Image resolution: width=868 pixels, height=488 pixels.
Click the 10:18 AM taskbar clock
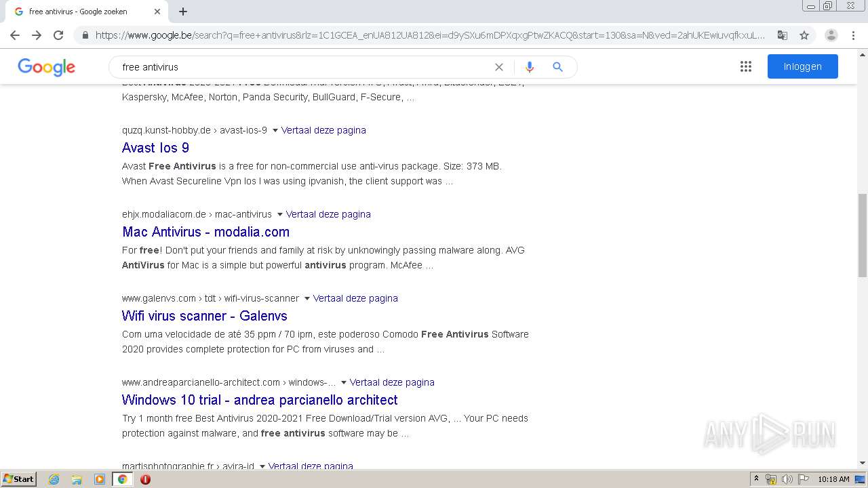pyautogui.click(x=833, y=479)
